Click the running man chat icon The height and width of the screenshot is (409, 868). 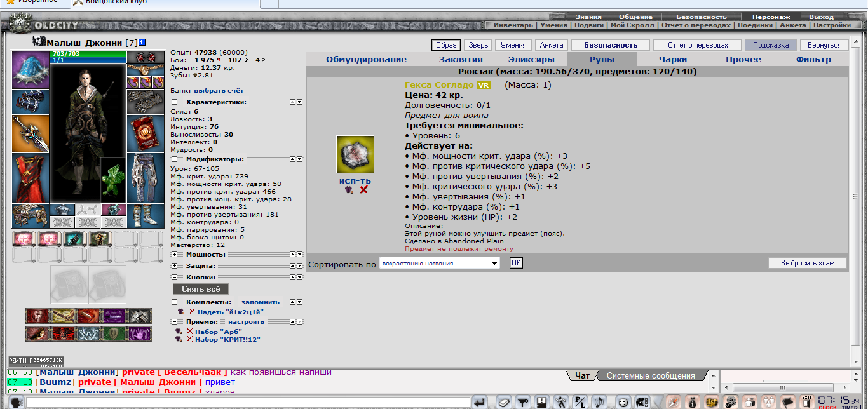tap(561, 402)
